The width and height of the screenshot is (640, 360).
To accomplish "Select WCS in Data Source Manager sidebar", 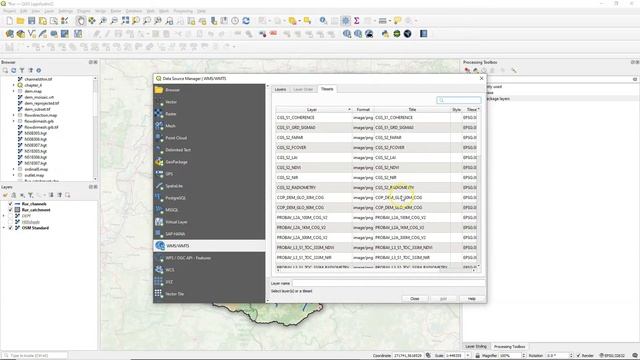I will (x=209, y=270).
